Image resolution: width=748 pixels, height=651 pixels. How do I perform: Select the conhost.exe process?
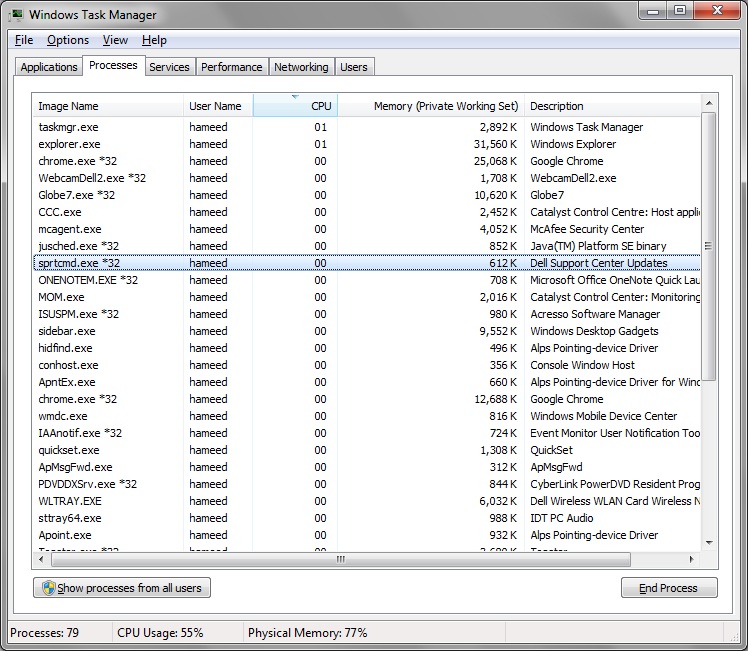367,365
